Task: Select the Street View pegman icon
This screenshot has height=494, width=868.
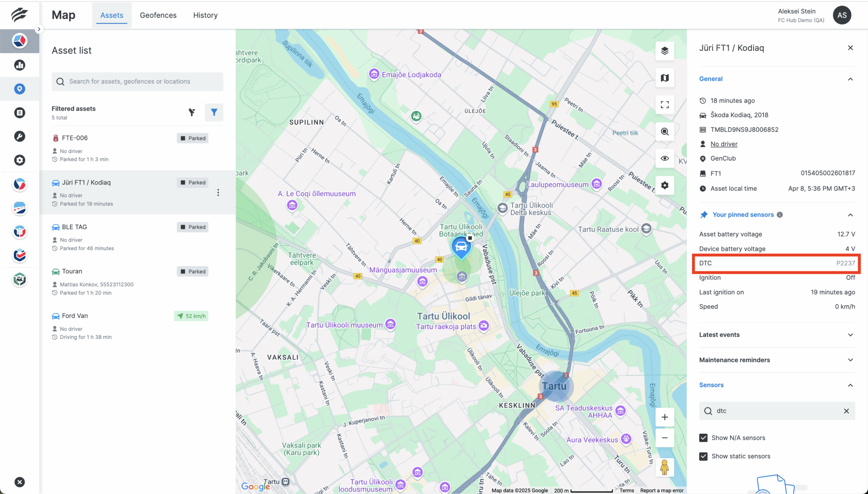Action: point(665,467)
